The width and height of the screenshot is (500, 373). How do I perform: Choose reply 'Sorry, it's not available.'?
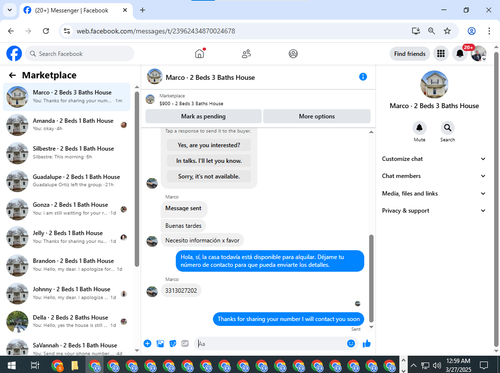(x=209, y=176)
